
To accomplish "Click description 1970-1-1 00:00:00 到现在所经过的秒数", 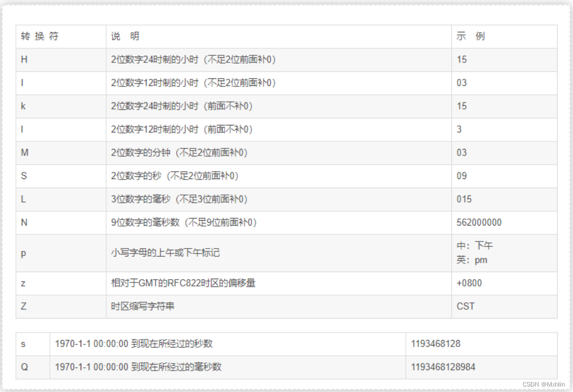I will tap(134, 344).
